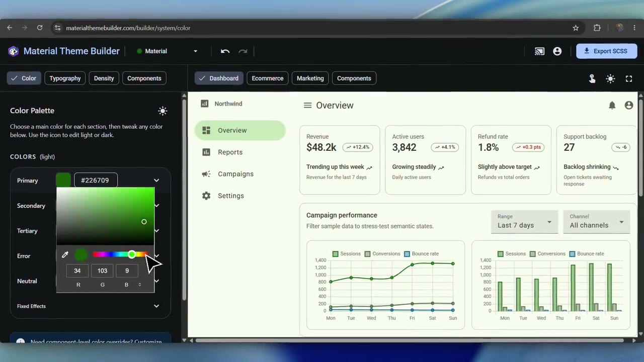This screenshot has height=362, width=644.
Task: Select the Typography chip
Action: tap(65, 78)
